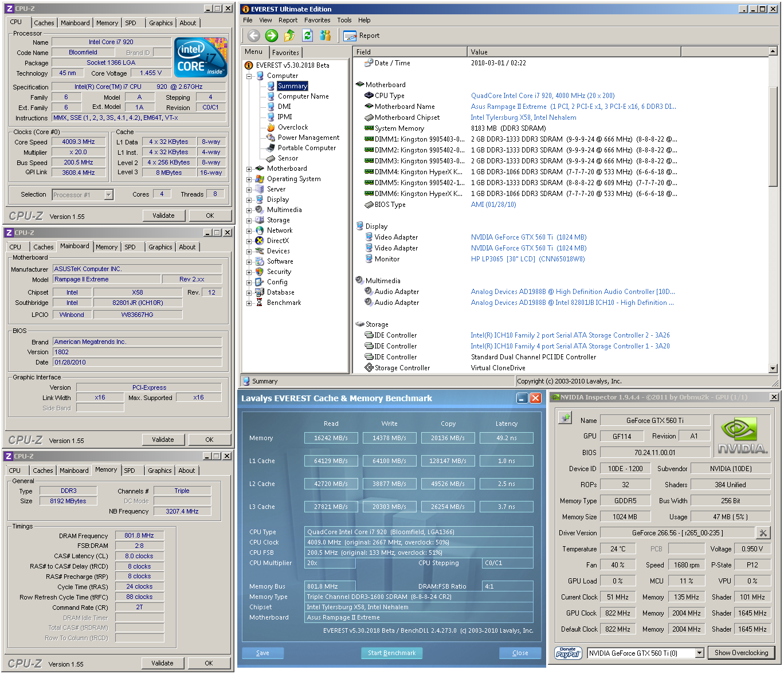The height and width of the screenshot is (674, 784).
Task: Click the EVEREST list scrollbar down arrow
Action: [x=773, y=368]
